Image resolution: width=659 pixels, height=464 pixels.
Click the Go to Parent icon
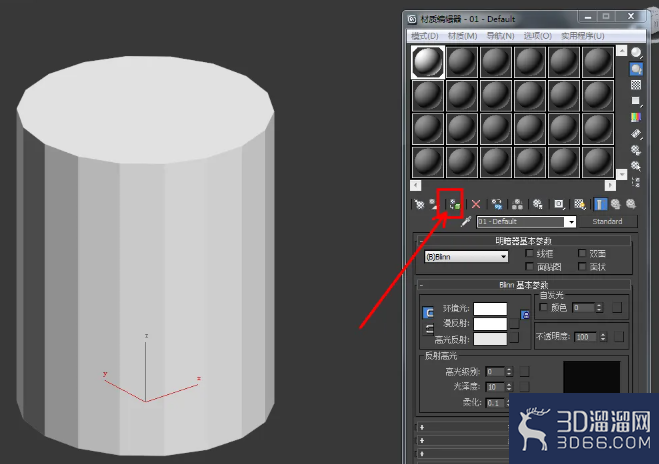[x=616, y=204]
